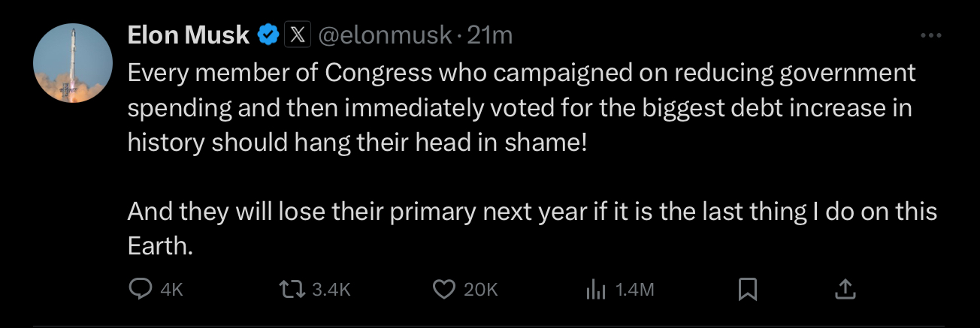Like the tweet with the heart icon

pos(446,289)
